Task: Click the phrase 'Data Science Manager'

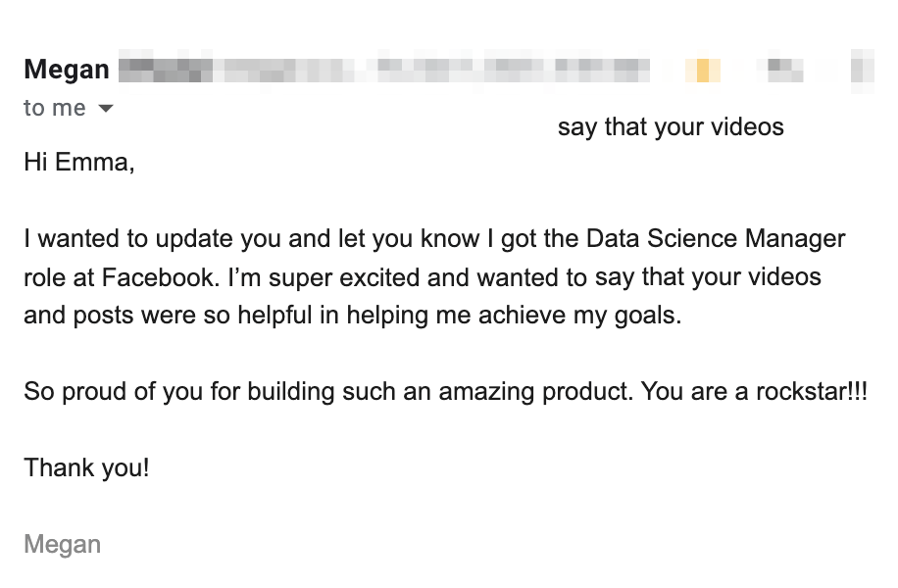Action: [x=716, y=239]
